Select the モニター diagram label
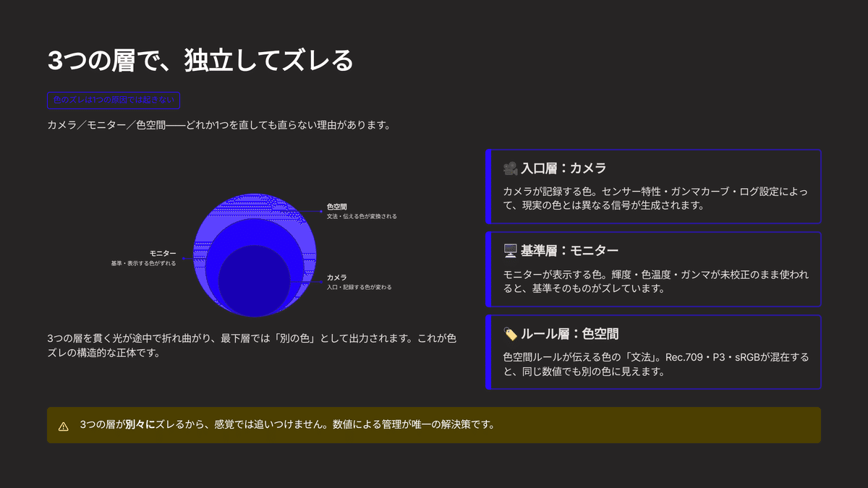Image resolution: width=868 pixels, height=488 pixels. 162,253
